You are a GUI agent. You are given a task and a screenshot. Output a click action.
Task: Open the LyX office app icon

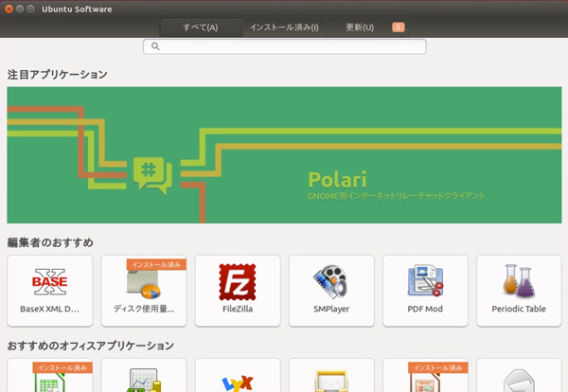click(238, 383)
